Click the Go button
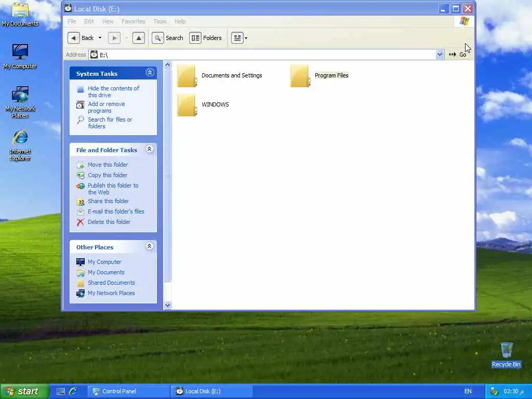The height and width of the screenshot is (399, 532). 458,55
